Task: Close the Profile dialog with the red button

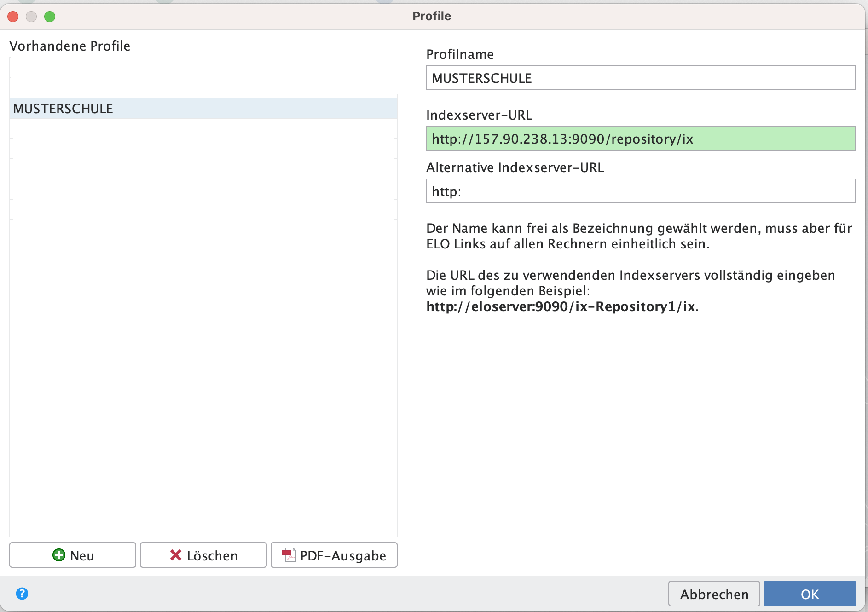Action: tap(13, 17)
